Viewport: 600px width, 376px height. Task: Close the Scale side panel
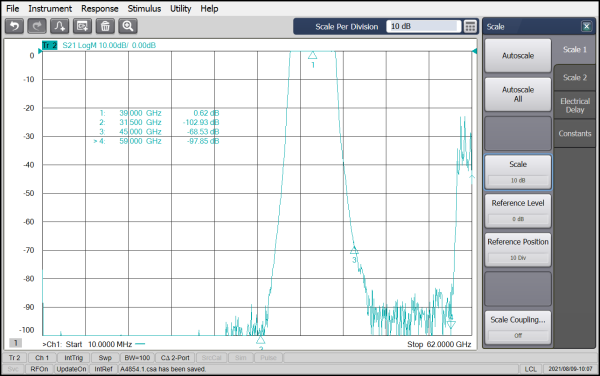point(586,26)
